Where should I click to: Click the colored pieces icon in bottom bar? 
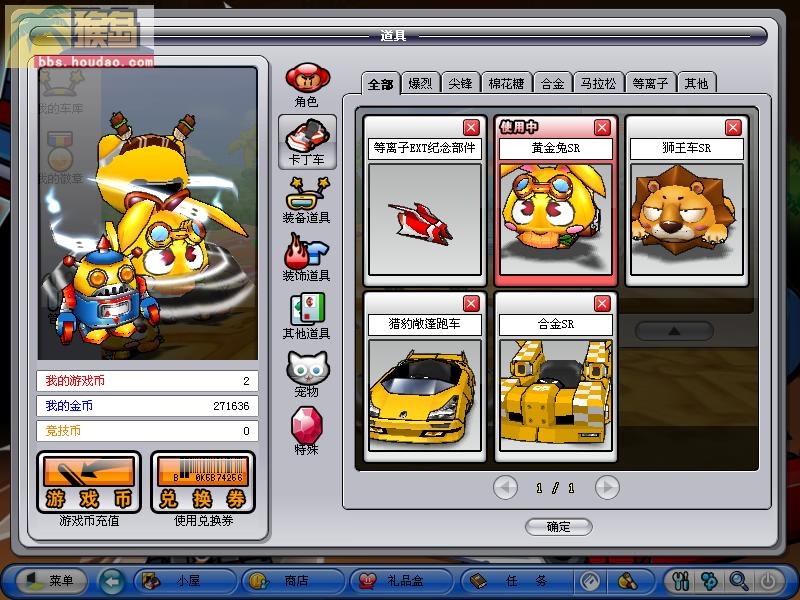[x=628, y=581]
